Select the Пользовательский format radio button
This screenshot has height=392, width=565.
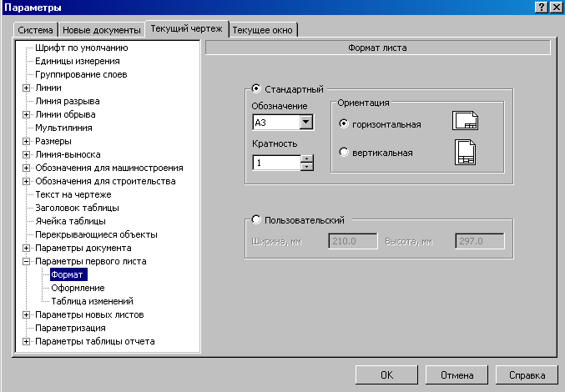click(256, 219)
